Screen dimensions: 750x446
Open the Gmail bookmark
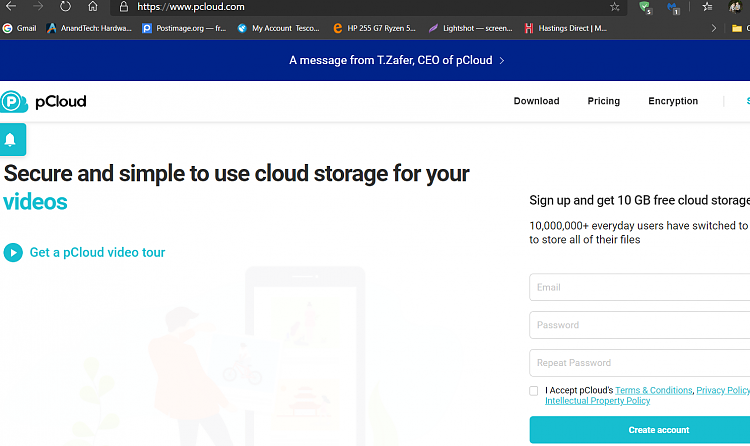pos(19,28)
